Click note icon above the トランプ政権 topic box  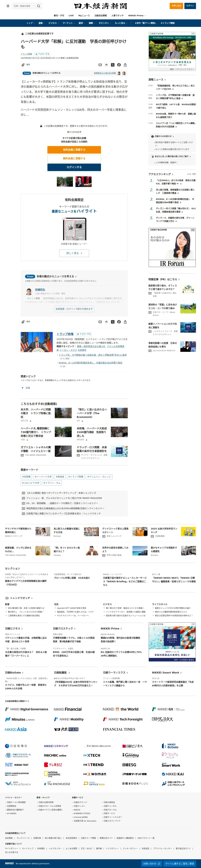106,322
